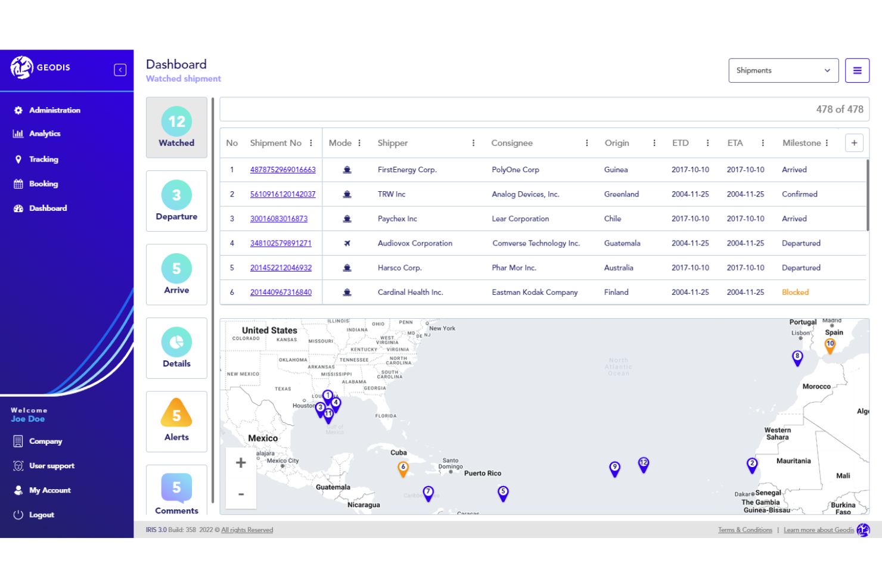Click the Analytics bar chart icon
Screen dimensions: 882x588
point(18,133)
